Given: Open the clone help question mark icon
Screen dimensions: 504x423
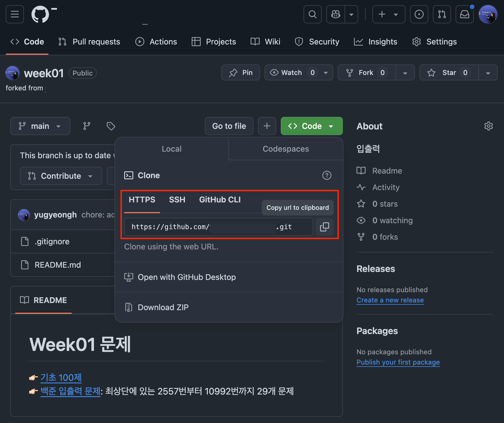Looking at the screenshot, I should pos(327,175).
